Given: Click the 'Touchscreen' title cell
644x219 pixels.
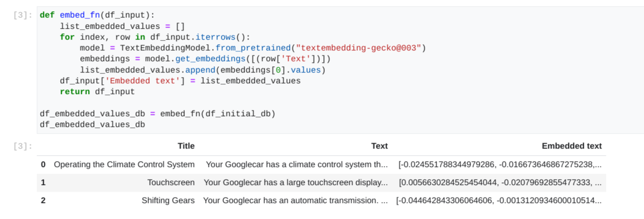Looking at the screenshot, I should pyautogui.click(x=171, y=182).
